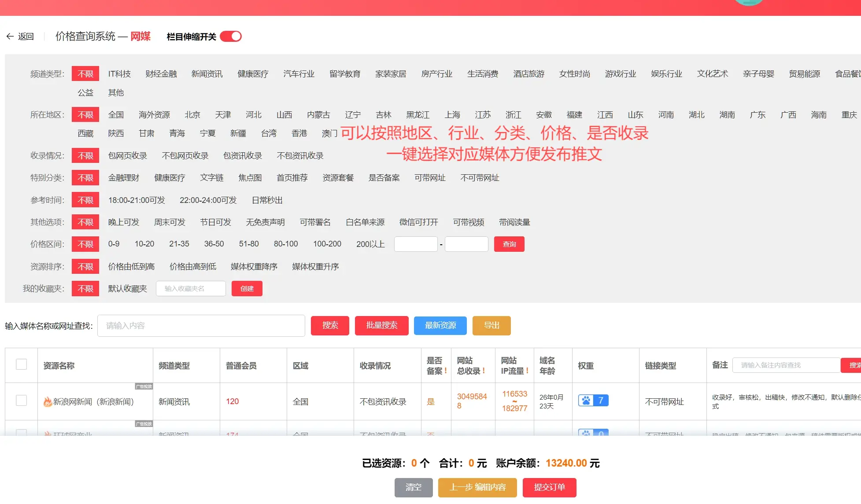Viewport: 861px width, 504px height.
Task: Click the exclamation mark beside 网站总收录
Action: [x=484, y=371]
